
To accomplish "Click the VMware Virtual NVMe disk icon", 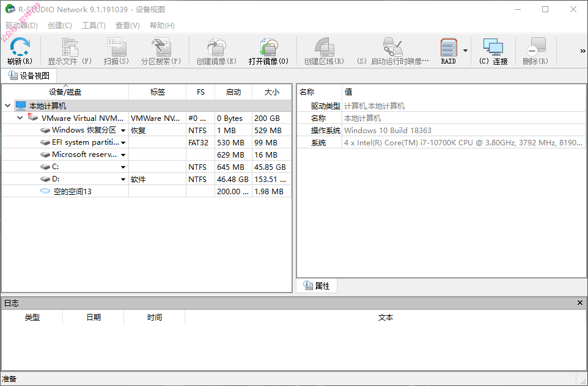I will click(x=33, y=118).
